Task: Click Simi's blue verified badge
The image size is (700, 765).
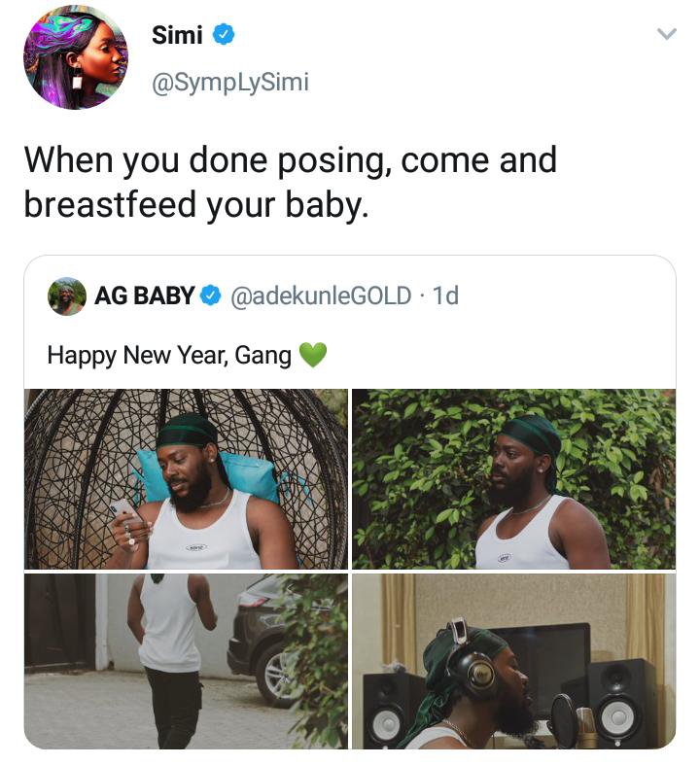Action: 223,36
